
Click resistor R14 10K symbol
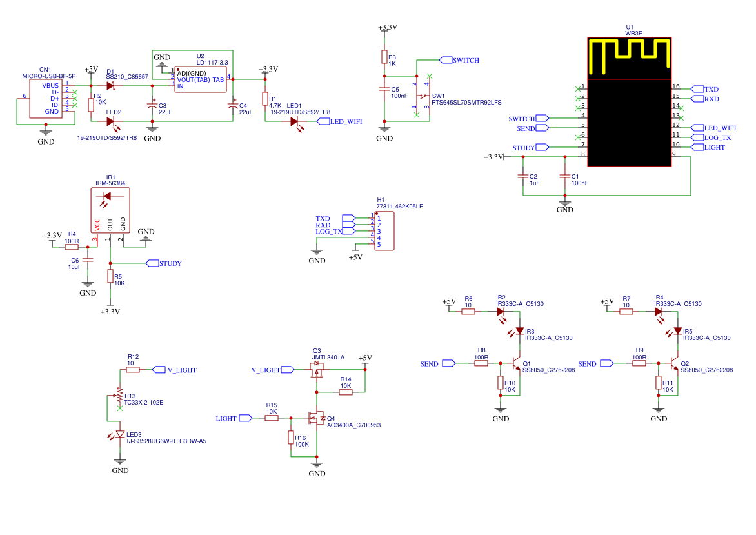[x=346, y=392]
